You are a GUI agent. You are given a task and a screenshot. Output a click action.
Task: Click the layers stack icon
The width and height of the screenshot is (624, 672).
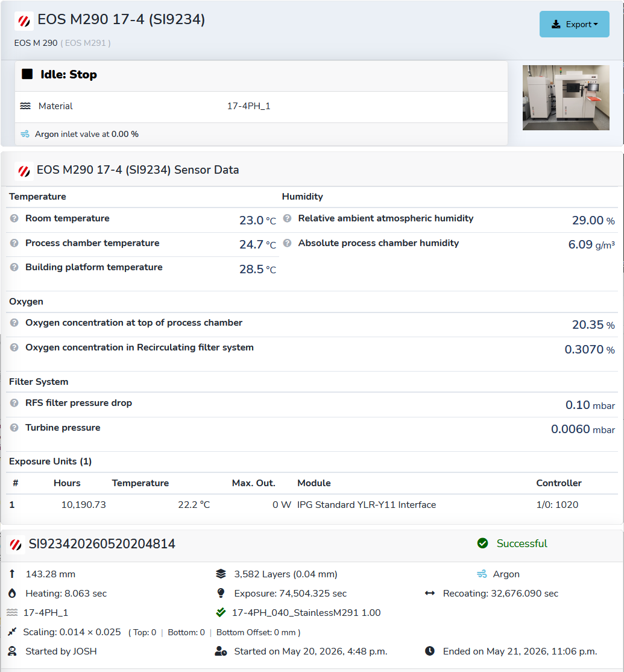tap(221, 574)
